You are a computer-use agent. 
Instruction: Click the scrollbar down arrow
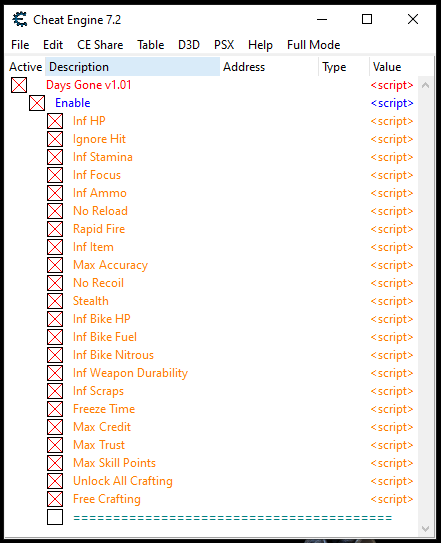[425, 529]
